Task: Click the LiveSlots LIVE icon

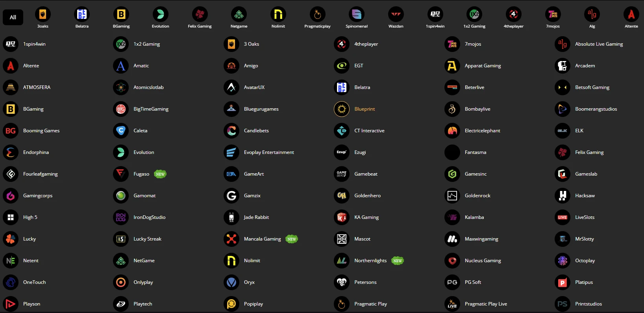Action: click(563, 217)
